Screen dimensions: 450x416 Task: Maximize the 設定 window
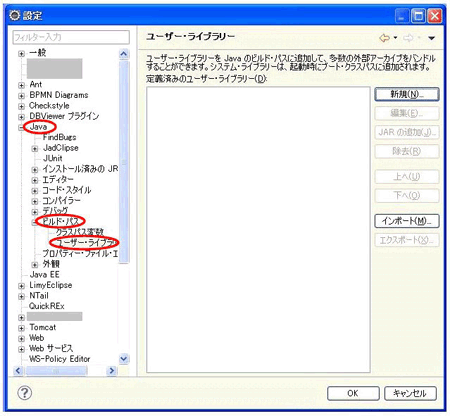tap(418, 16)
